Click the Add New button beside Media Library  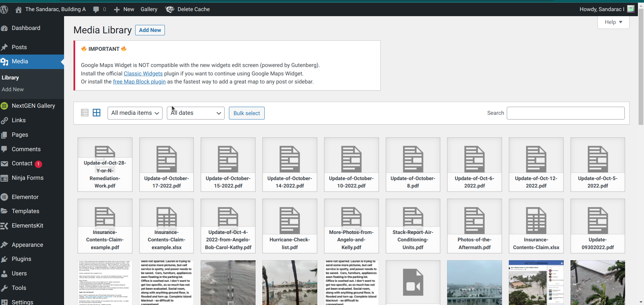click(150, 30)
